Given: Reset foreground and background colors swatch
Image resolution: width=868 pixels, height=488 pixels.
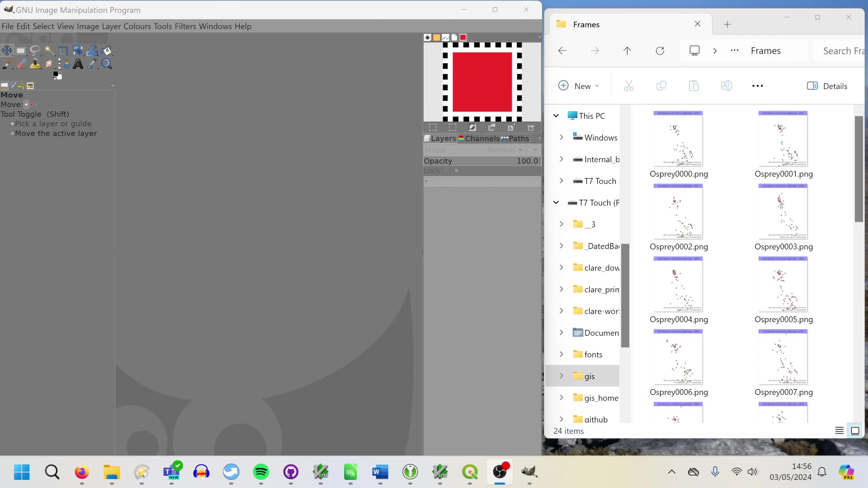Looking at the screenshot, I should click(53, 79).
